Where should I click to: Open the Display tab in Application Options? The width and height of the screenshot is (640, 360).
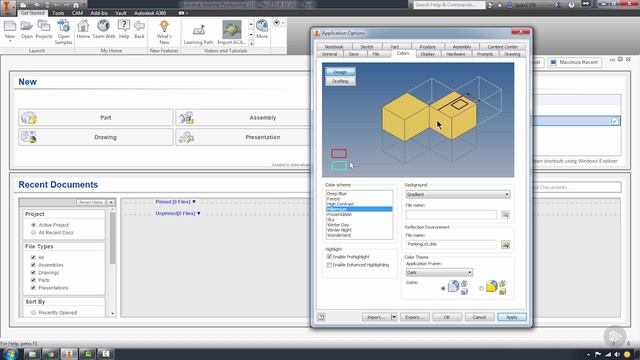[x=427, y=54]
